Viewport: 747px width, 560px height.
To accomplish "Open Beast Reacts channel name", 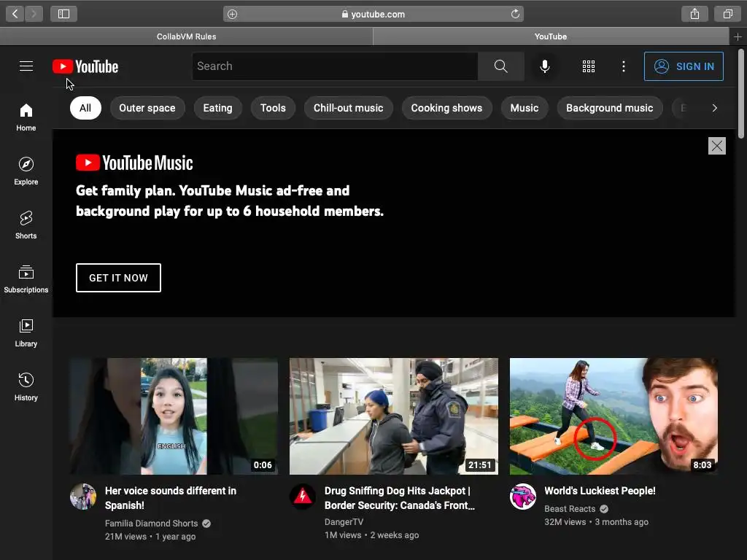I will pos(570,508).
